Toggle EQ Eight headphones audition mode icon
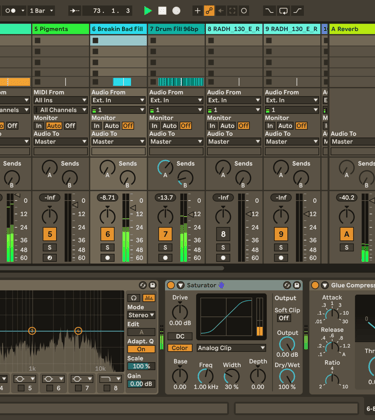Image resolution: width=375 pixels, height=420 pixels. point(134,298)
